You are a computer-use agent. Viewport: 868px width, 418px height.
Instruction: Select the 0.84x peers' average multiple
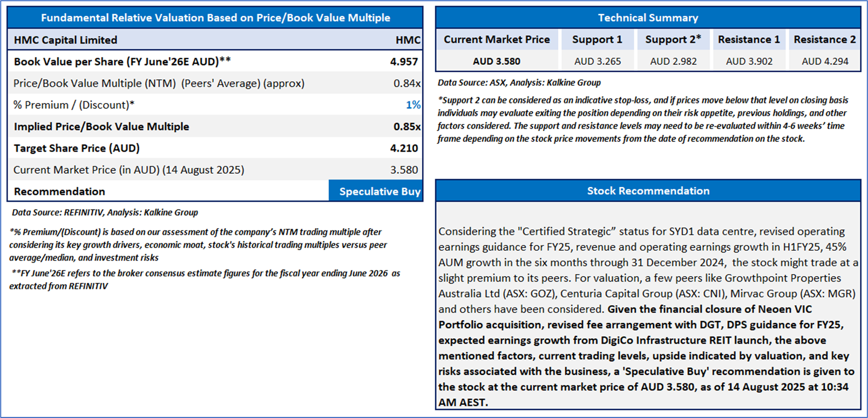(x=406, y=83)
